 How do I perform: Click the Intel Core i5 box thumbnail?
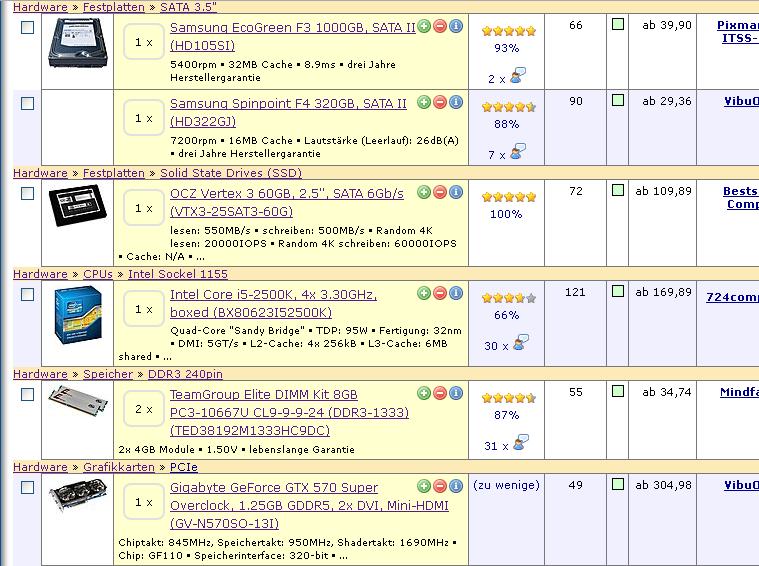tap(78, 315)
